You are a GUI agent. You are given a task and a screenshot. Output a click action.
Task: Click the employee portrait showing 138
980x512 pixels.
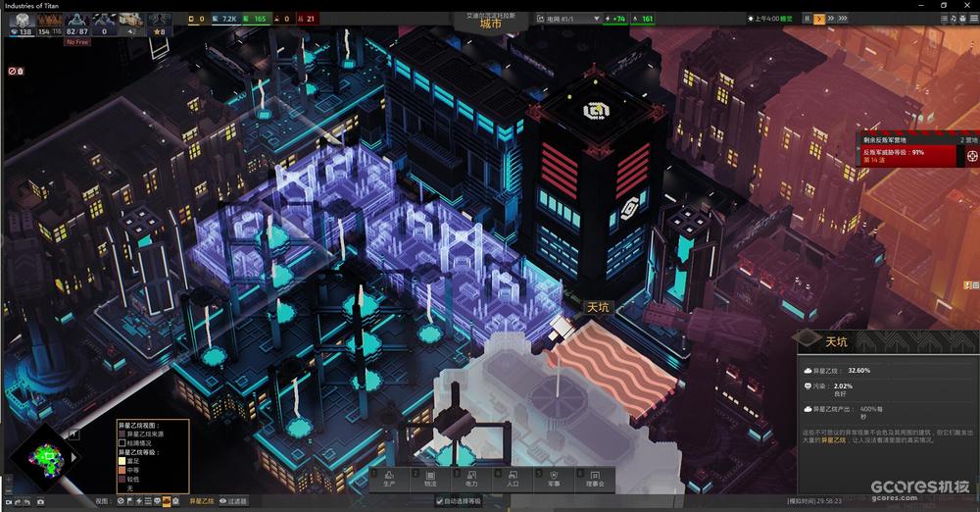tap(22, 25)
